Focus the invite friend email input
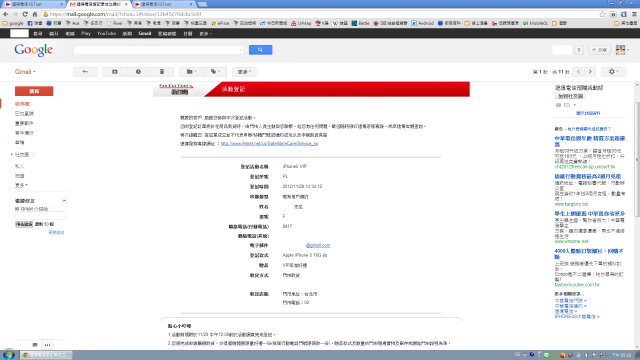The image size is (640, 360). pyautogui.click(x=40, y=216)
